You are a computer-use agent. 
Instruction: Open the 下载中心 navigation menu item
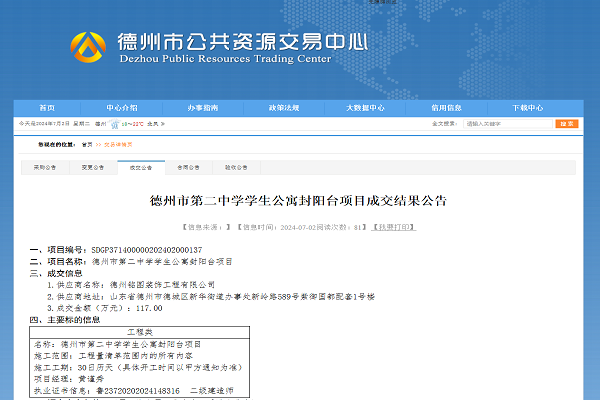[x=528, y=108]
